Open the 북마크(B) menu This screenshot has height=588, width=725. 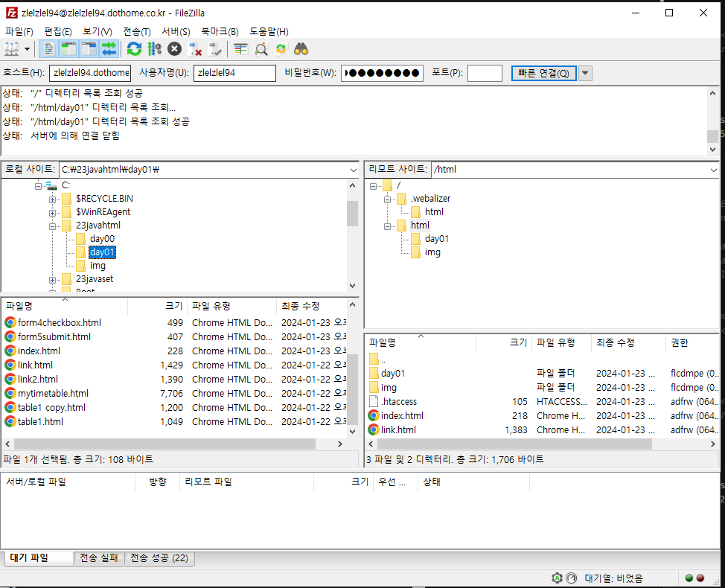coord(220,31)
